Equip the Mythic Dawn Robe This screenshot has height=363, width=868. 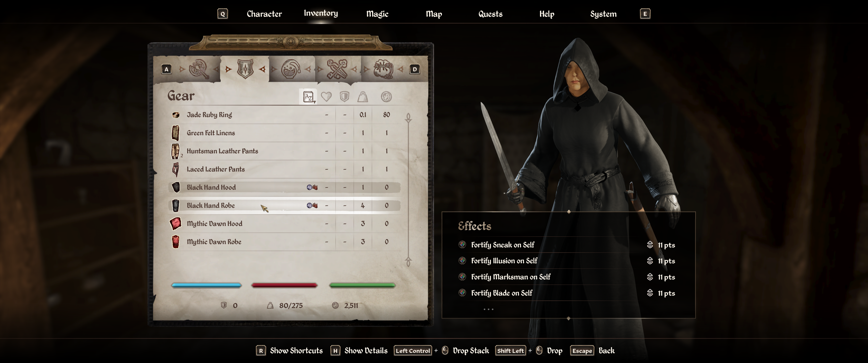coord(284,242)
